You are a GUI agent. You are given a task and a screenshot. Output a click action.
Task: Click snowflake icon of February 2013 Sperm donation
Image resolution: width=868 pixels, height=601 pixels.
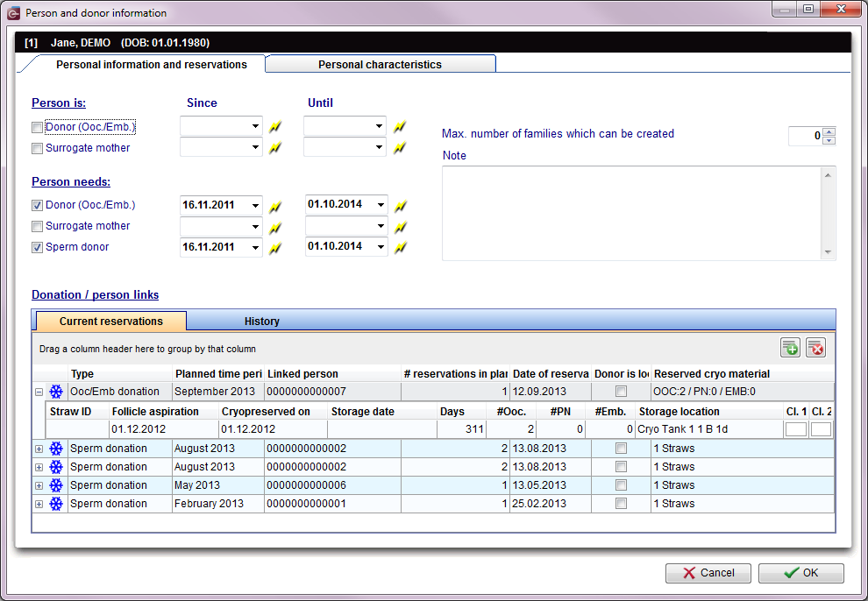tap(56, 504)
